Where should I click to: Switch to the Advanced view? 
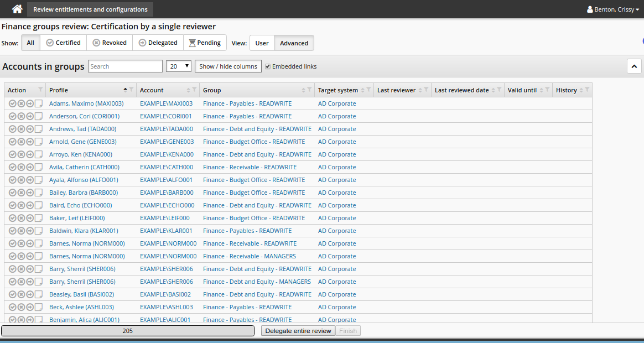[x=294, y=43]
